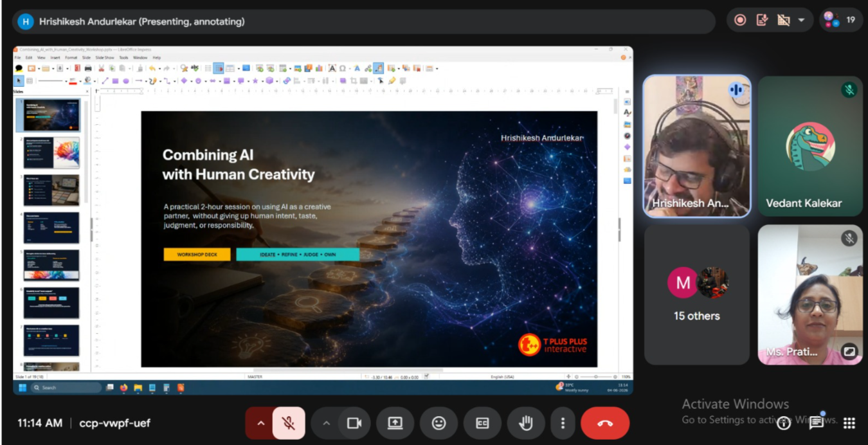Open the Edit menu in Impress
This screenshot has height=445, width=868.
29,58
